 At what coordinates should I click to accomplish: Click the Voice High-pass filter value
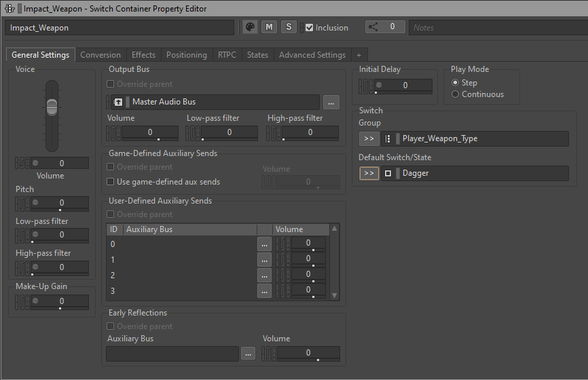60,267
